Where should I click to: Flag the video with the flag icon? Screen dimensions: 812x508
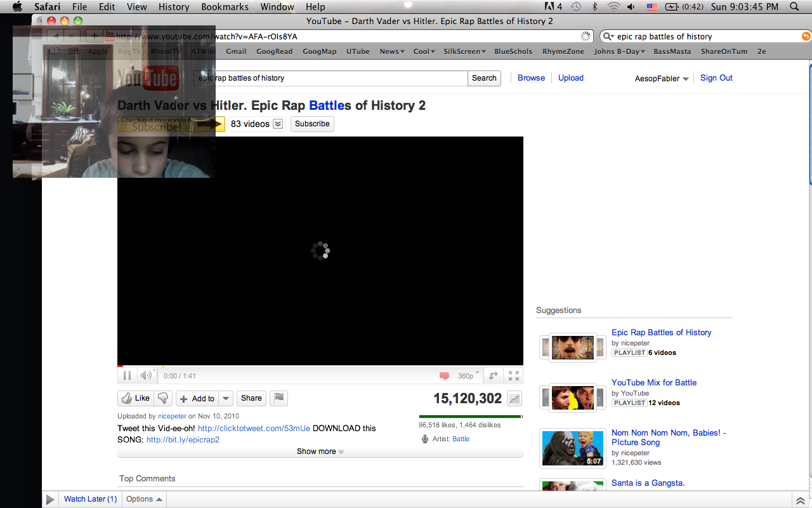[x=279, y=398]
